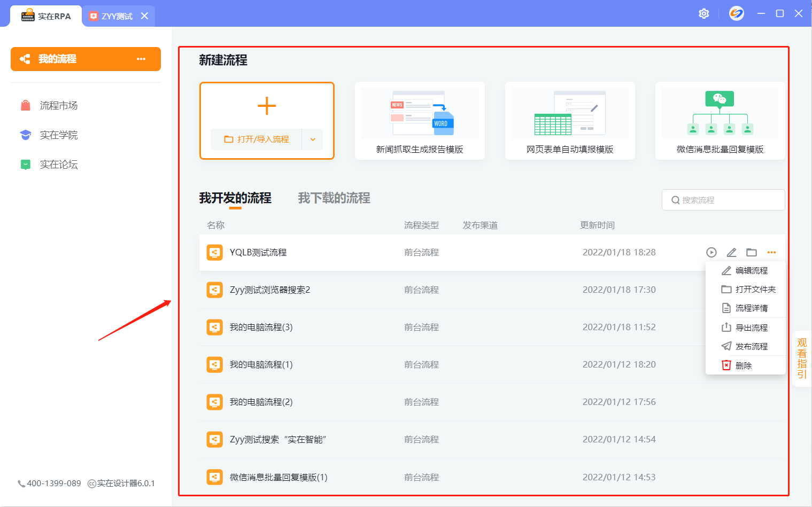Screen dimensions: 812x507
Task: Expand the dropdown arrow beside 打开/导入流程
Action: pos(313,139)
